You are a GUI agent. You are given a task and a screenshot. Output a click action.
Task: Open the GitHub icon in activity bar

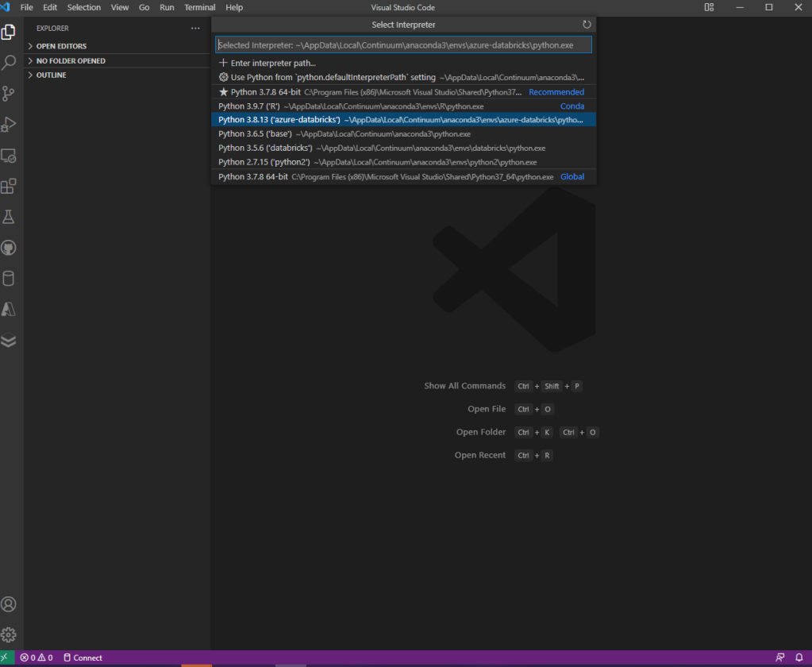click(x=9, y=248)
